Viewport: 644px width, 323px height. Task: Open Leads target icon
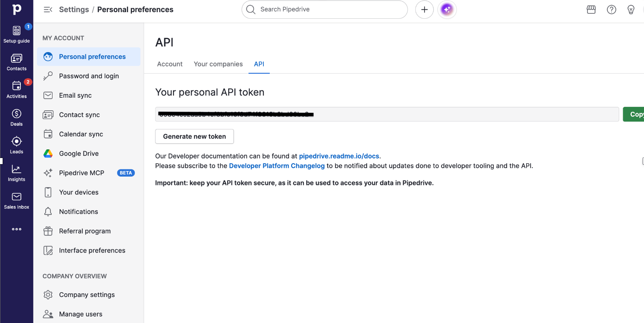(17, 142)
